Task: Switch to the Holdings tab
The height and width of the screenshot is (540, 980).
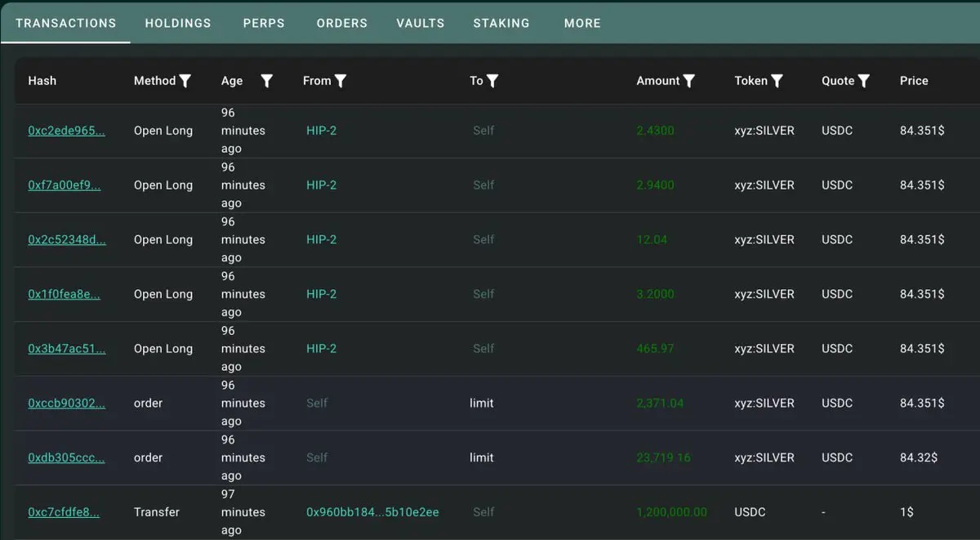Action: (x=178, y=23)
